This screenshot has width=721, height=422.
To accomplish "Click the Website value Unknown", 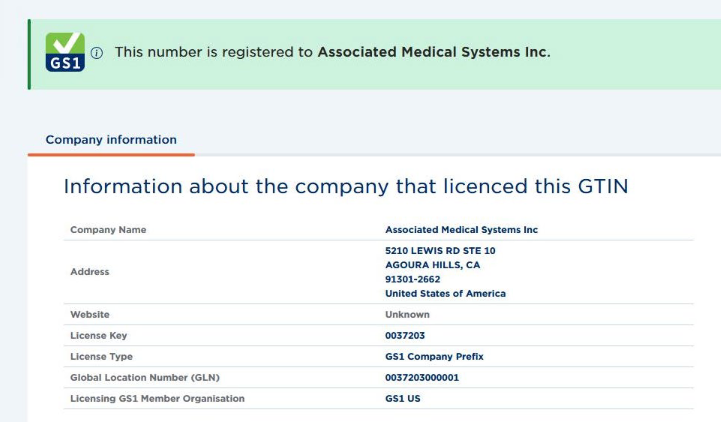I will 407,314.
